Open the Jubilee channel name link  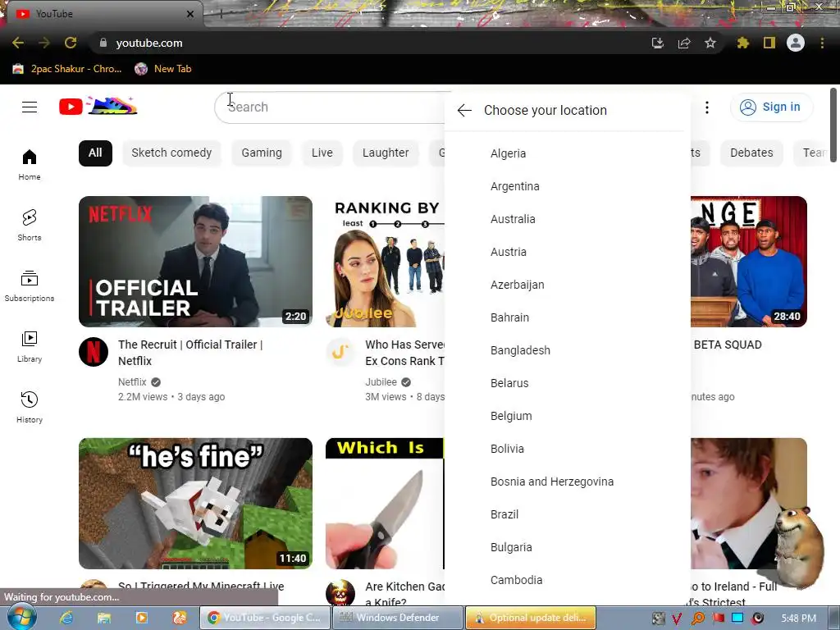click(x=381, y=382)
